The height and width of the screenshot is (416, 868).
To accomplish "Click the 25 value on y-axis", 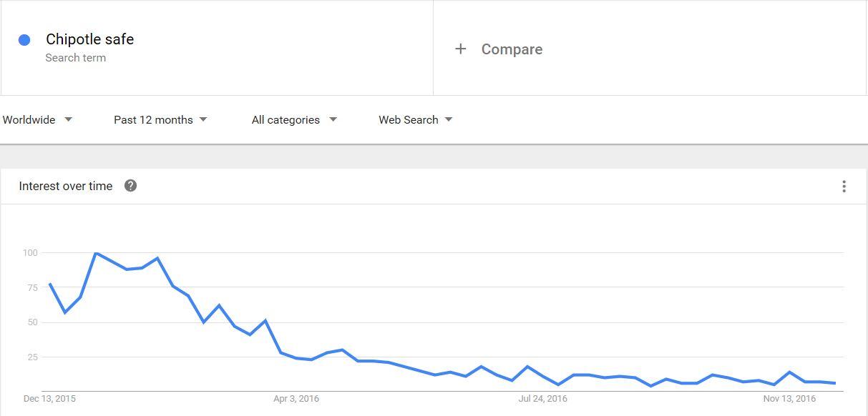I will 31,357.
